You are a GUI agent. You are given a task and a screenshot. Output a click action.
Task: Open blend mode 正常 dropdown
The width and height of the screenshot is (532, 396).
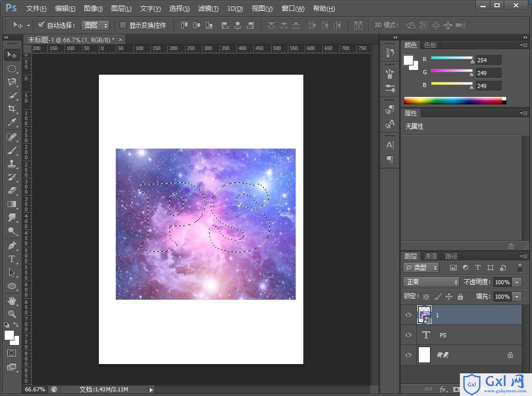431,282
